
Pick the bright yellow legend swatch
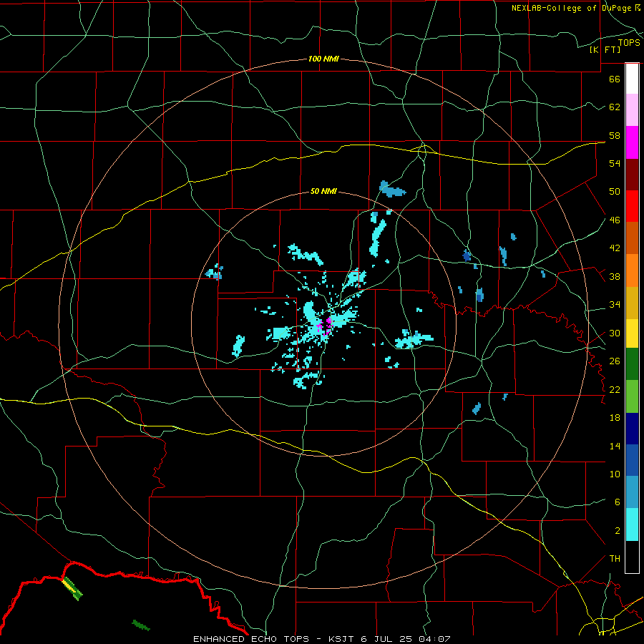(632, 333)
